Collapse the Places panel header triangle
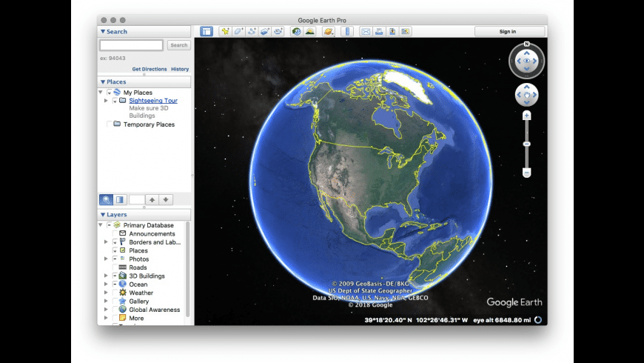This screenshot has width=644, height=363. point(103,81)
